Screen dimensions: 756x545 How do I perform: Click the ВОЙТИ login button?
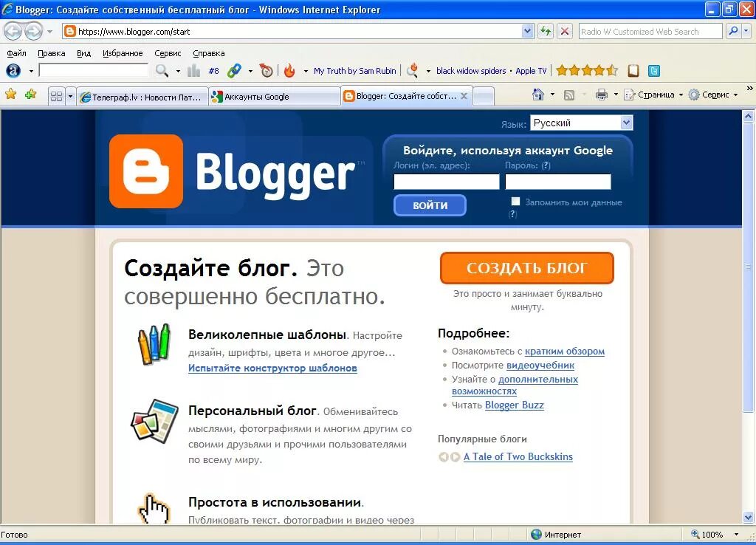[430, 205]
